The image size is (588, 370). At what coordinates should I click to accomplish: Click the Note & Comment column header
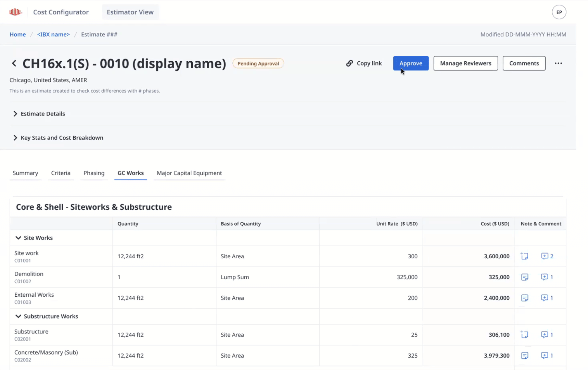coord(541,224)
